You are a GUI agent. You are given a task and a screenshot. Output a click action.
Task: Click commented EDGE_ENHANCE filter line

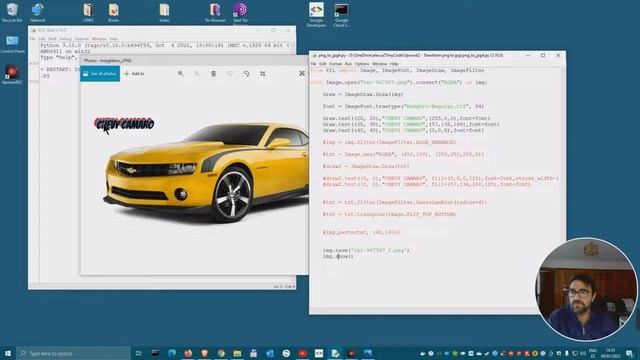coord(389,142)
